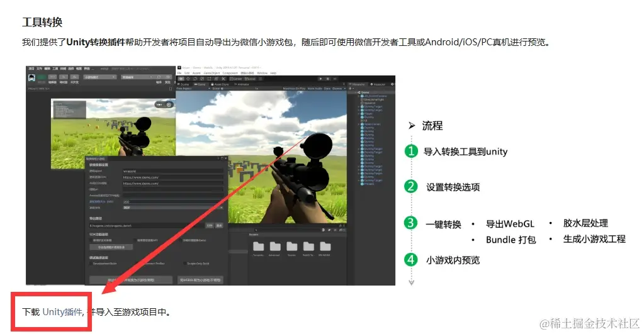This screenshot has width=644, height=334.
Task: Open Help menu in Unity window
Action: pos(273,73)
